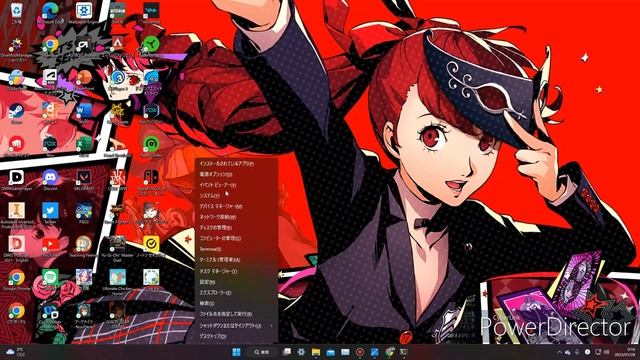Viewport: 640px width, 360px height.
Task: Open the Clip Studio-style 3 icon
Action: (x=118, y=79)
